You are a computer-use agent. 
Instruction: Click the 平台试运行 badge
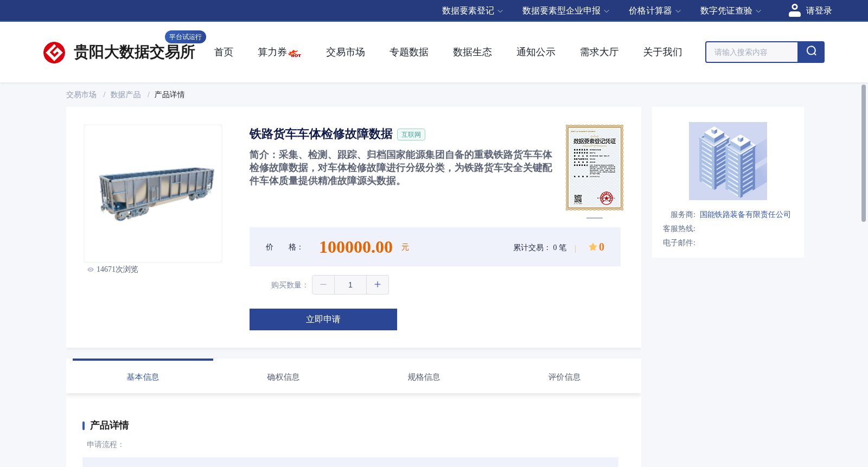pos(186,37)
